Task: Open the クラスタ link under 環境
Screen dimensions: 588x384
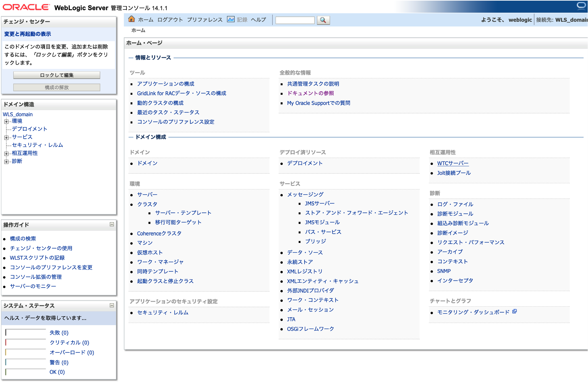Action: click(x=147, y=204)
